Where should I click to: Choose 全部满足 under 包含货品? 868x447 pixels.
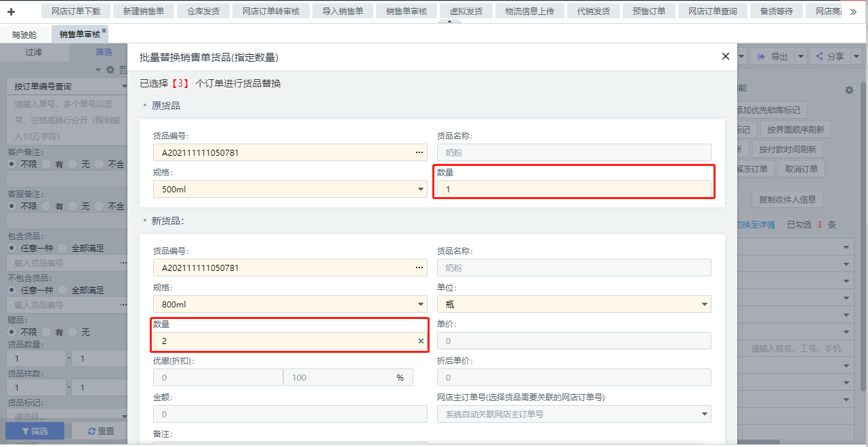63,248
